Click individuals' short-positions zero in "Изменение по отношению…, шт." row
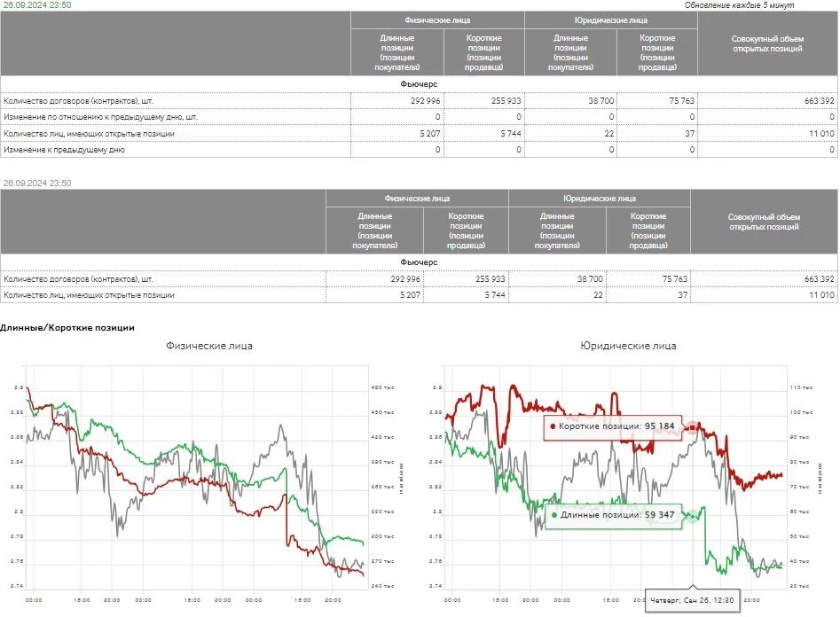 [519, 117]
